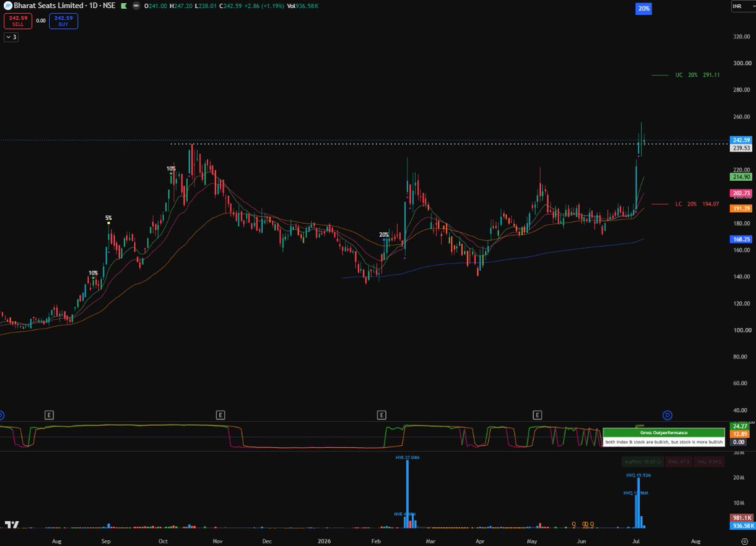Click the blue 168.25 moving average tag
This screenshot has width=756, height=546.
tap(740, 239)
